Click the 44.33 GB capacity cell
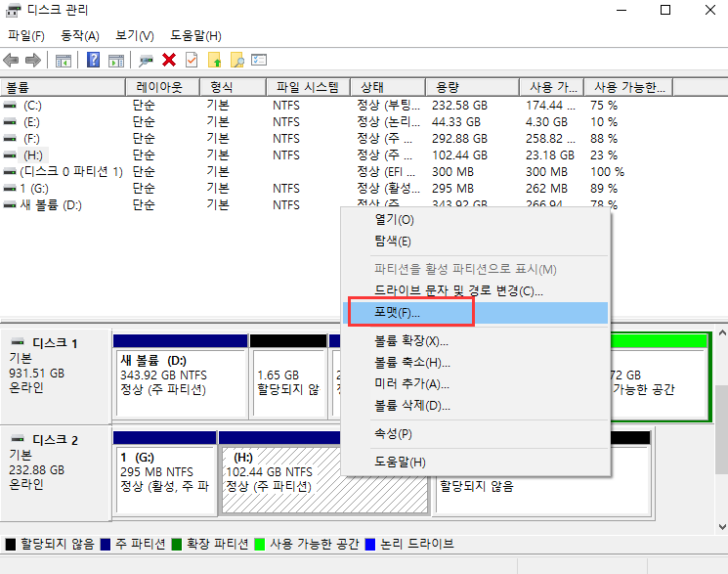The image size is (728, 574). tap(456, 122)
